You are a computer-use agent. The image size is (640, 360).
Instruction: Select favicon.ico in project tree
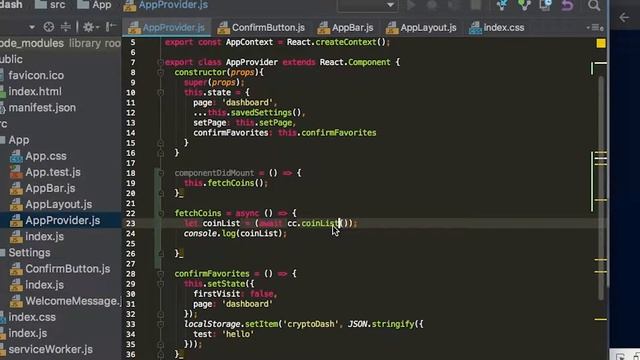pos(36,76)
